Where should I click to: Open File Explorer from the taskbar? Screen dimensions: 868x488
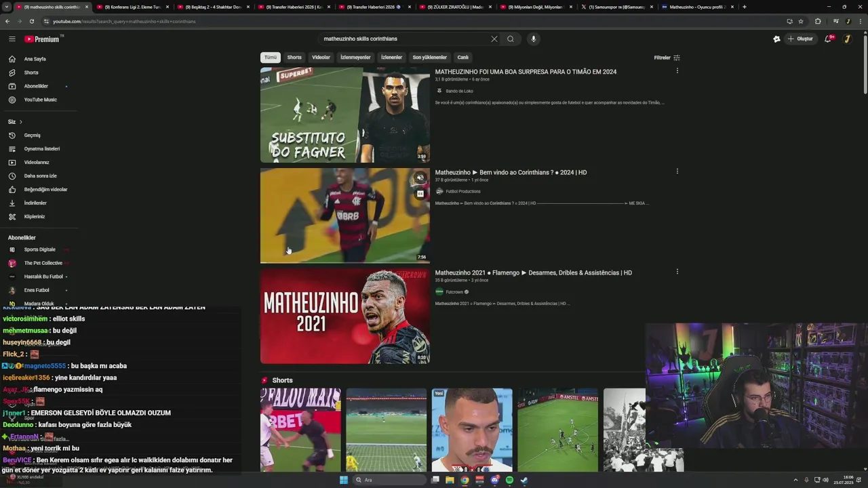[x=450, y=480]
